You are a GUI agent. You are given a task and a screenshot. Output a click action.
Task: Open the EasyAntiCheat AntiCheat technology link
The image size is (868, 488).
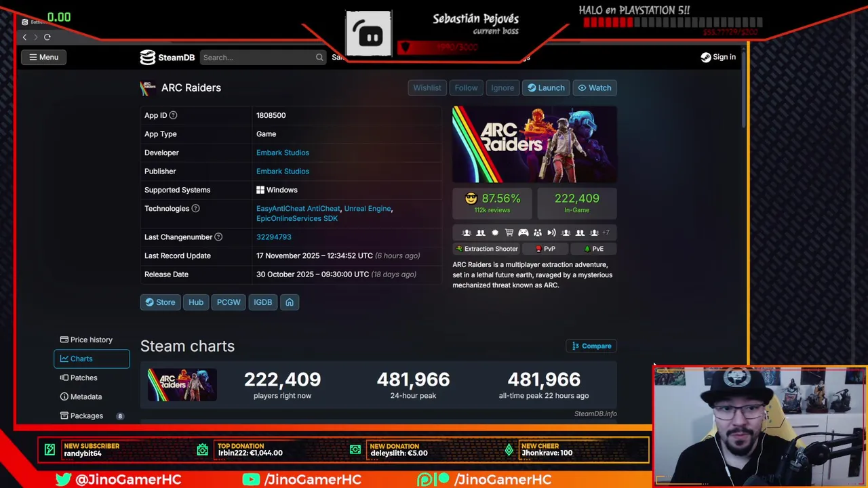click(298, 209)
